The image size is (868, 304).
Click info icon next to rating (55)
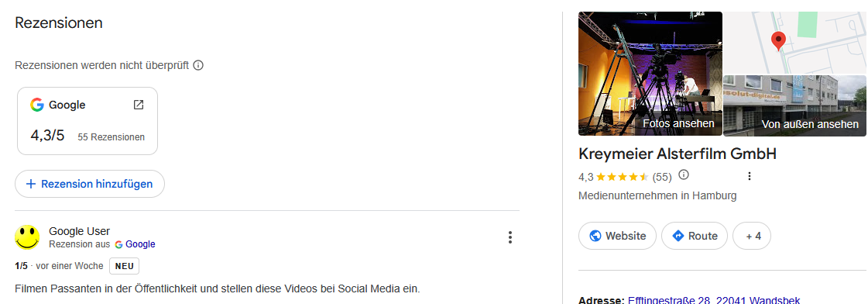(x=684, y=175)
